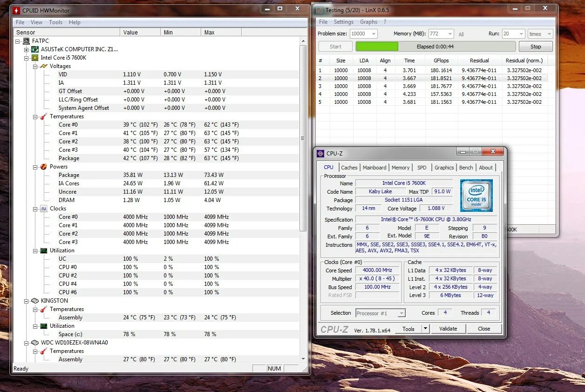
Task: Open the View menu in HWMonitor
Action: pos(36,22)
